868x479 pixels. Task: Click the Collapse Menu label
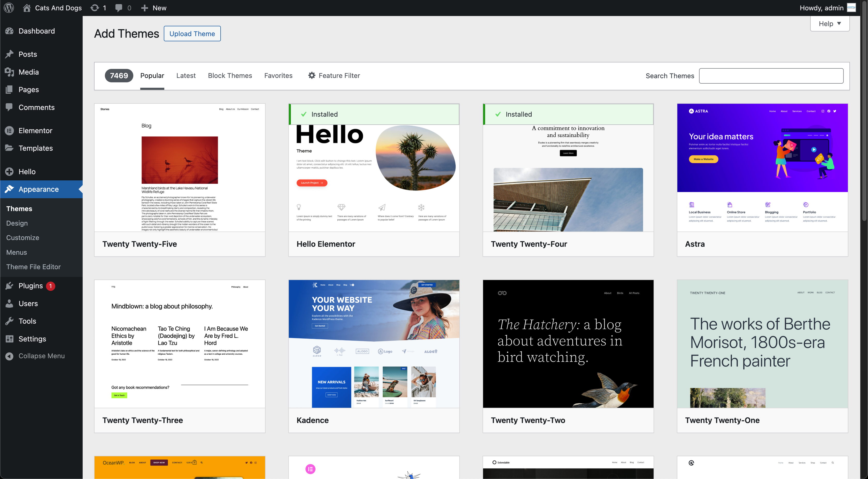coord(41,356)
